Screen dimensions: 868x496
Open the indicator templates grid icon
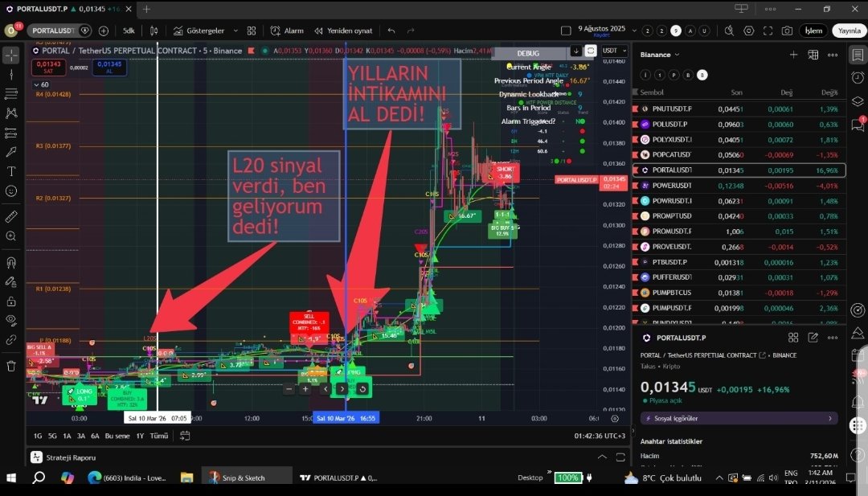[252, 31]
